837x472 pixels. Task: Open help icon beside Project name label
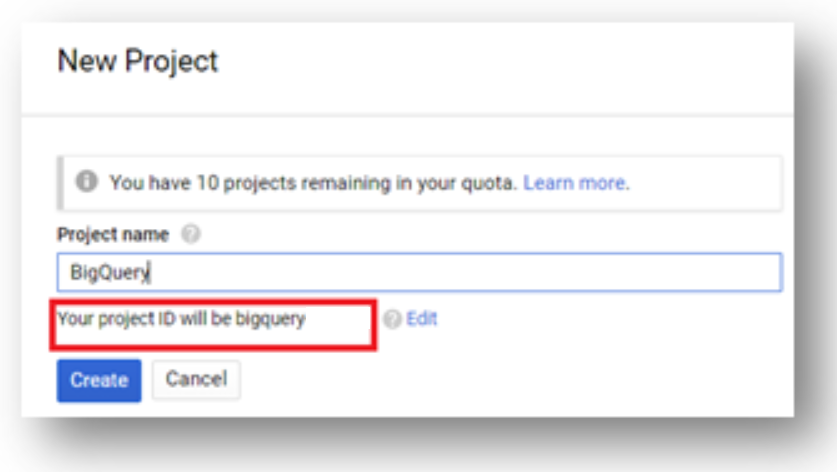click(x=191, y=234)
